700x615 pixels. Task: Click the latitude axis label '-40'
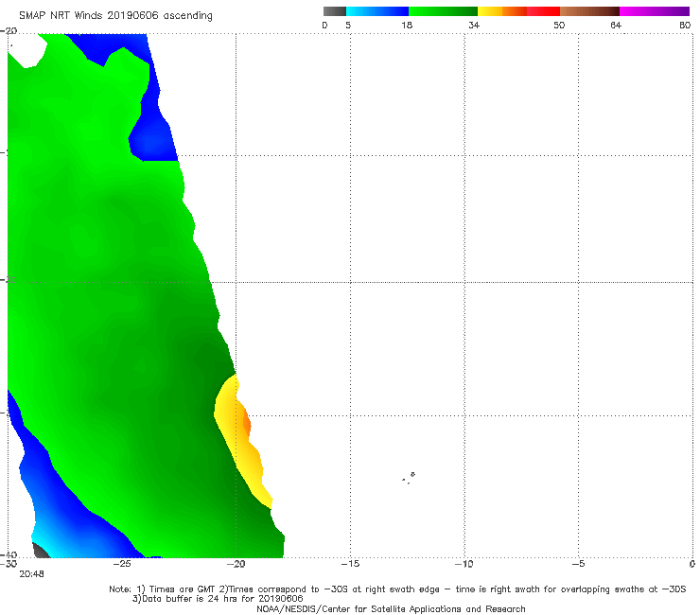click(9, 554)
